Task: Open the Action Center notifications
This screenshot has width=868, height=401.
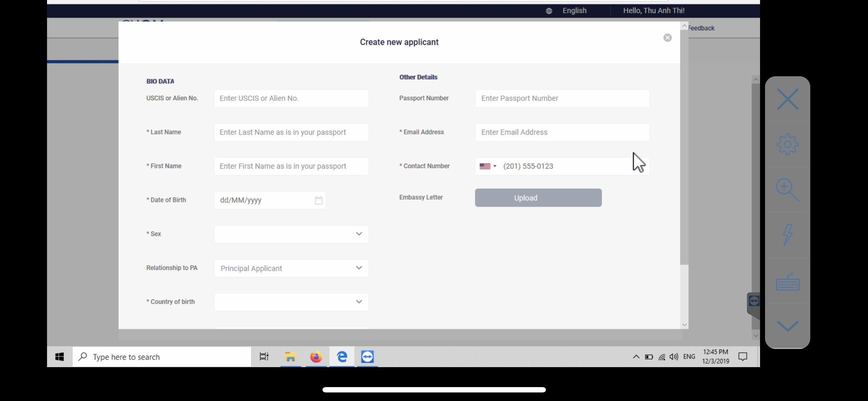Action: tap(743, 357)
